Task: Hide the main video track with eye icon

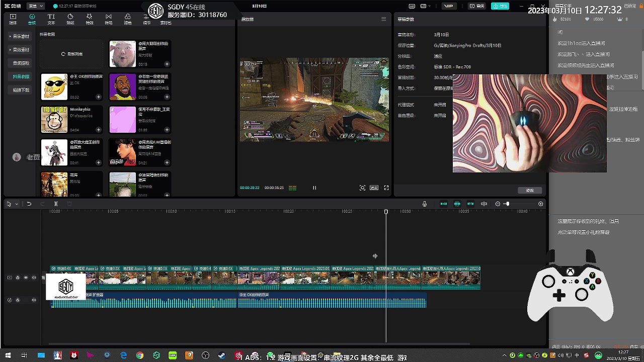Action: coord(26,278)
